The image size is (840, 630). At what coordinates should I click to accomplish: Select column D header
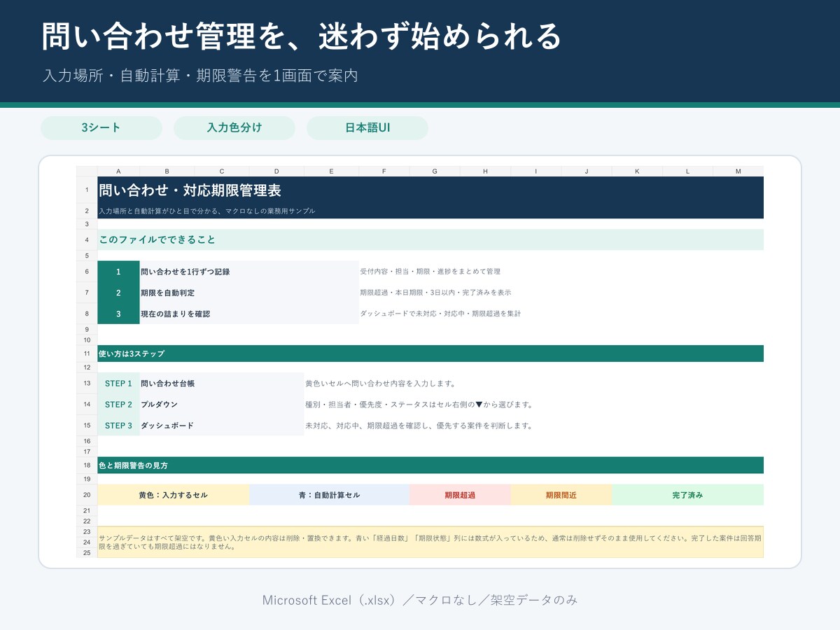click(x=276, y=171)
